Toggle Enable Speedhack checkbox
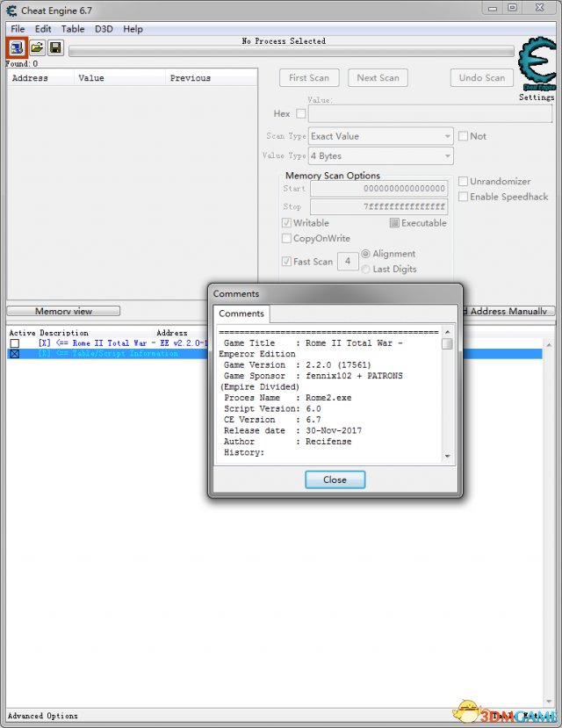The image size is (562, 728). tap(463, 197)
